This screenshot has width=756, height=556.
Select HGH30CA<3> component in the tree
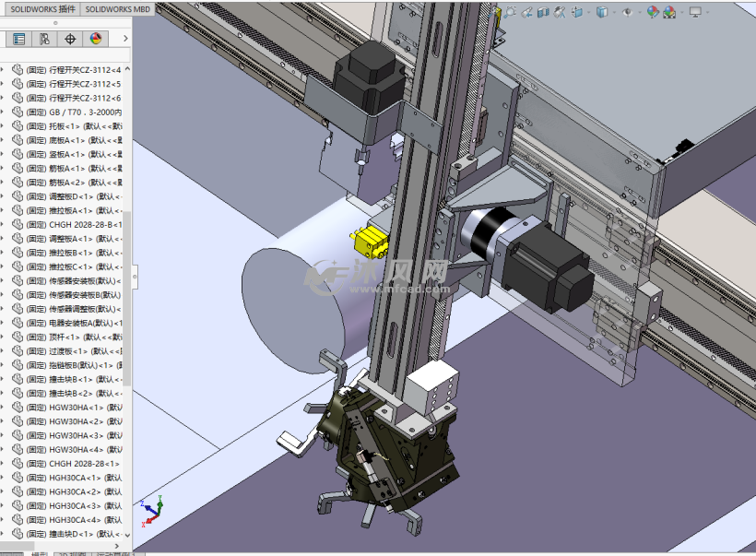(74, 505)
